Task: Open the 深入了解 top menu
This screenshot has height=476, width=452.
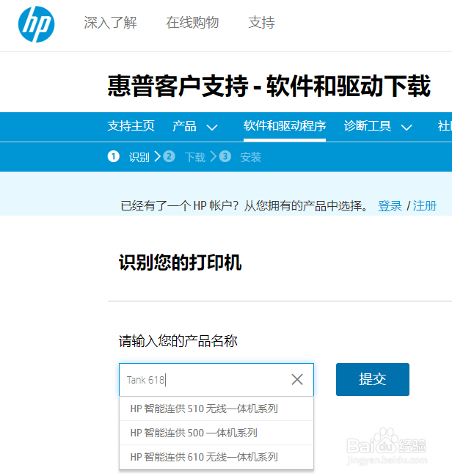Action: 110,23
